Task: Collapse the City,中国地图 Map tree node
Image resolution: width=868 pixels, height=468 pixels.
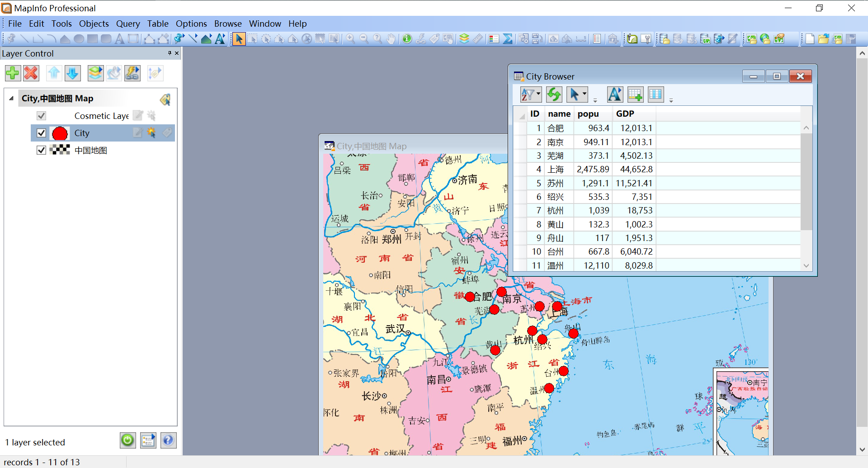Action: (x=11, y=99)
